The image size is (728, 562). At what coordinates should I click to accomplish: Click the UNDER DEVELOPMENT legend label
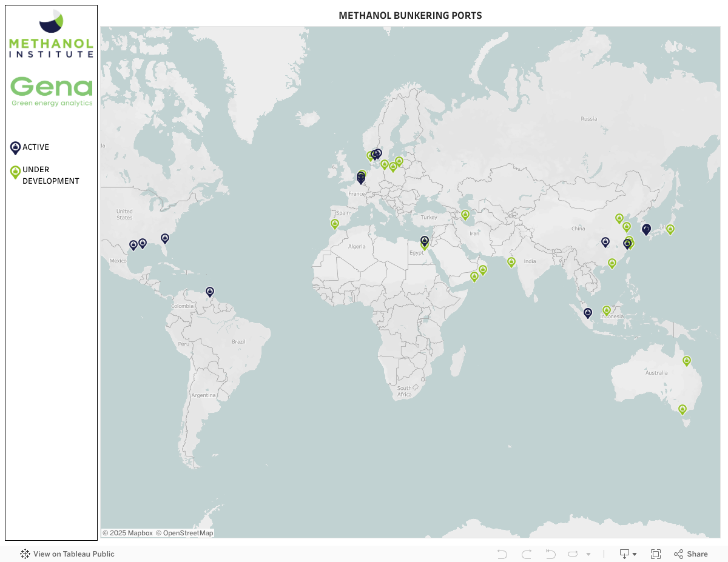pos(51,175)
